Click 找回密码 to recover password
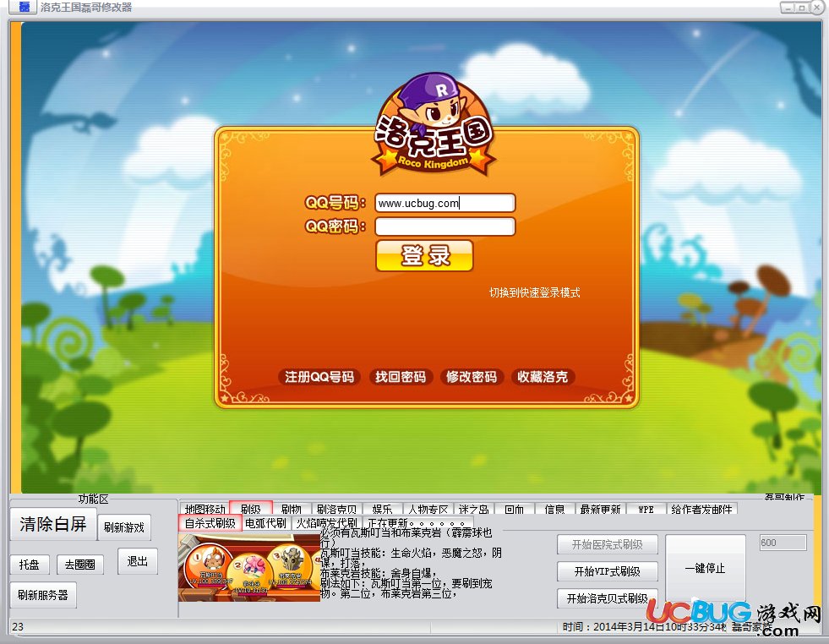Viewport: 829px width, 644px height. coord(401,376)
